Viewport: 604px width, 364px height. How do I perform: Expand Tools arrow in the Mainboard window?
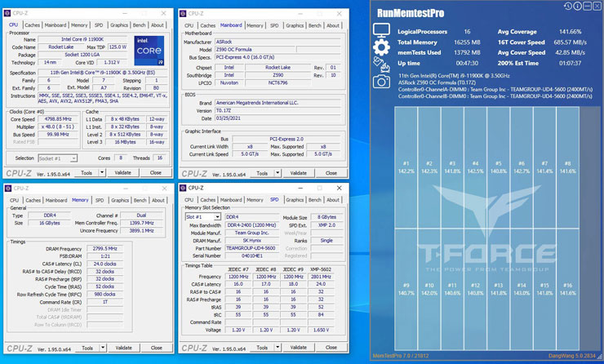(278, 173)
